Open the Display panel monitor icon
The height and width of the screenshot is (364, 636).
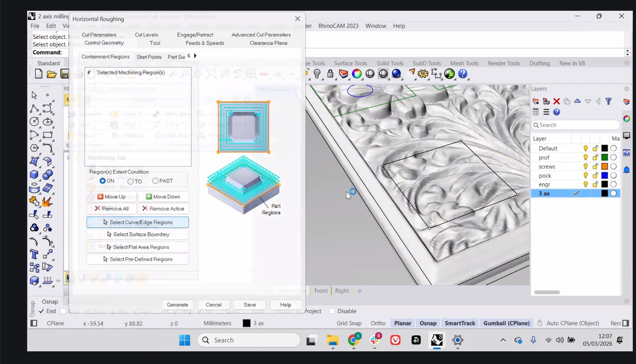coord(626,136)
